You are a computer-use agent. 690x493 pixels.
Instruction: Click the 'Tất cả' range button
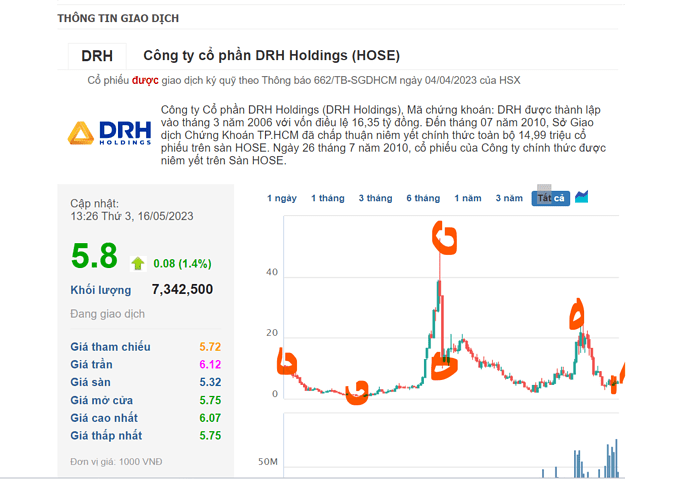(x=551, y=198)
